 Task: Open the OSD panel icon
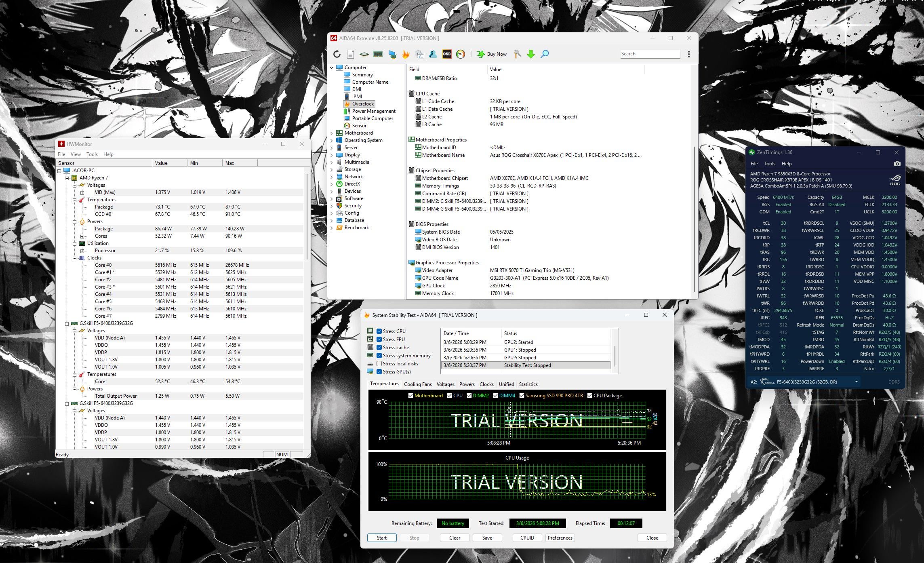click(446, 54)
